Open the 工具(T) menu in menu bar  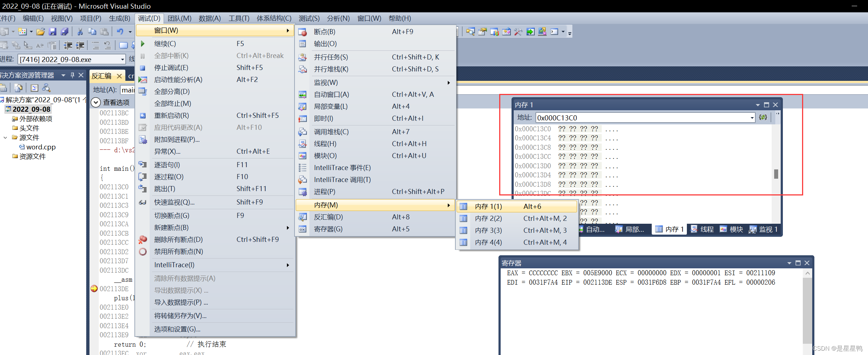(x=239, y=18)
